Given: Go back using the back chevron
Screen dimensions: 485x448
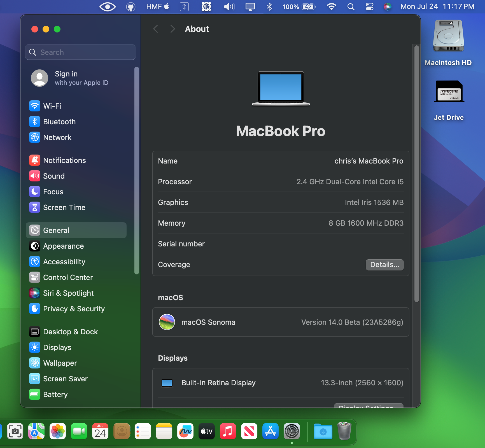Looking at the screenshot, I should (156, 29).
